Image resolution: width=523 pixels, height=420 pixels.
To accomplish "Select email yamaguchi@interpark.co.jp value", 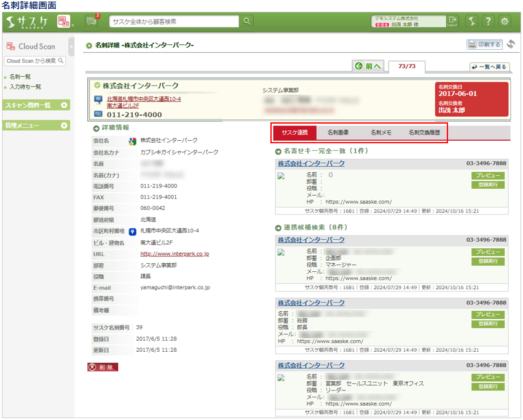I will (x=175, y=287).
